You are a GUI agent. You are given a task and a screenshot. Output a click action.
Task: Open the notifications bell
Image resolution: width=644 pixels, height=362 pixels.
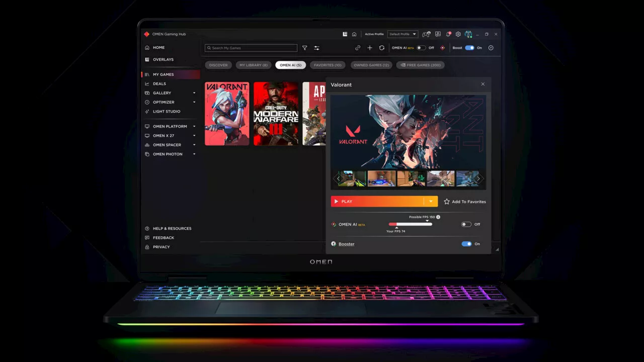tap(448, 34)
